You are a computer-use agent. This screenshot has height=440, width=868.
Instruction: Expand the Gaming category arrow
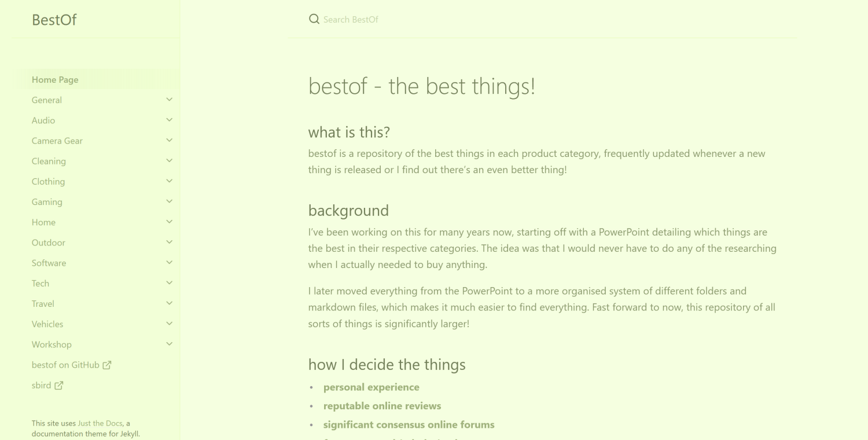[x=169, y=201]
